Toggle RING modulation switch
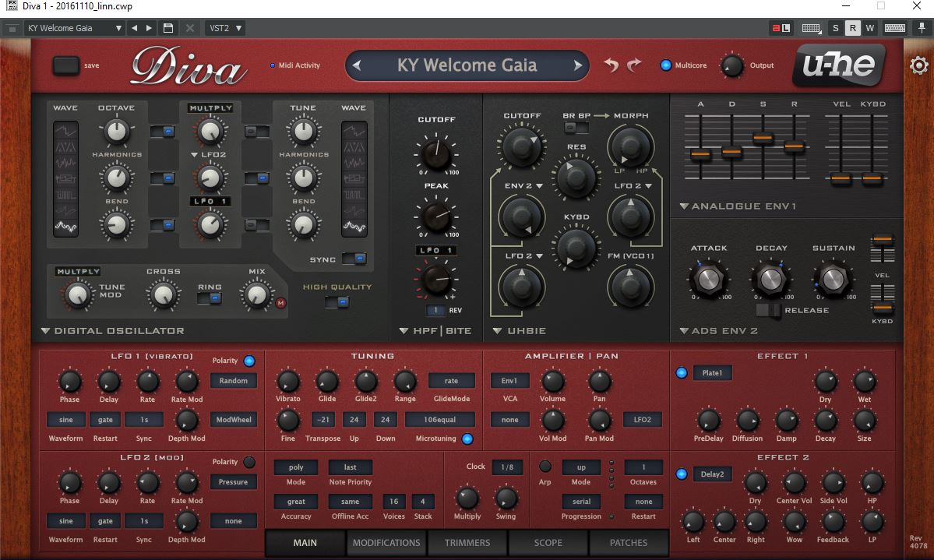Screen dimensions: 934x560 (x=209, y=298)
